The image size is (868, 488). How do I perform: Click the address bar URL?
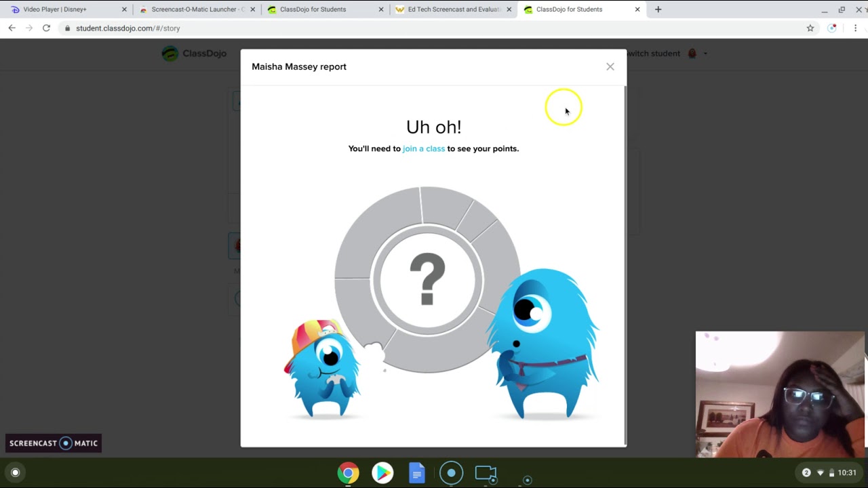(x=127, y=28)
